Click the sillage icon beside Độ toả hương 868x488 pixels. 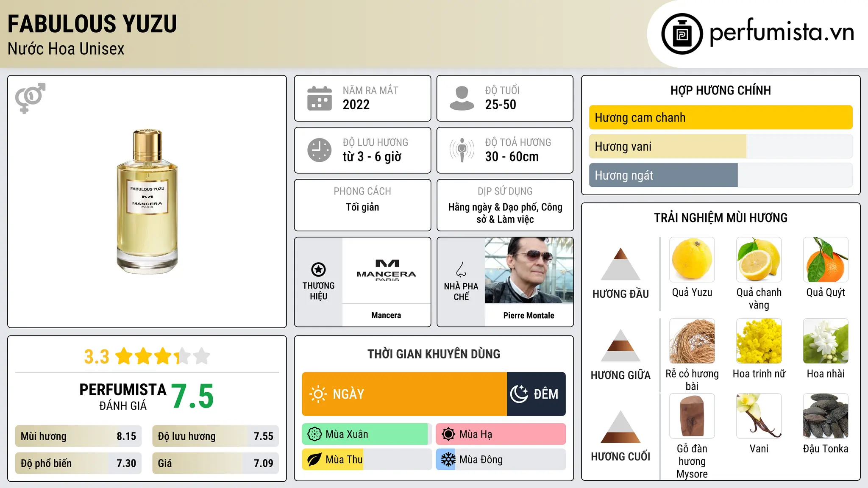coord(462,150)
